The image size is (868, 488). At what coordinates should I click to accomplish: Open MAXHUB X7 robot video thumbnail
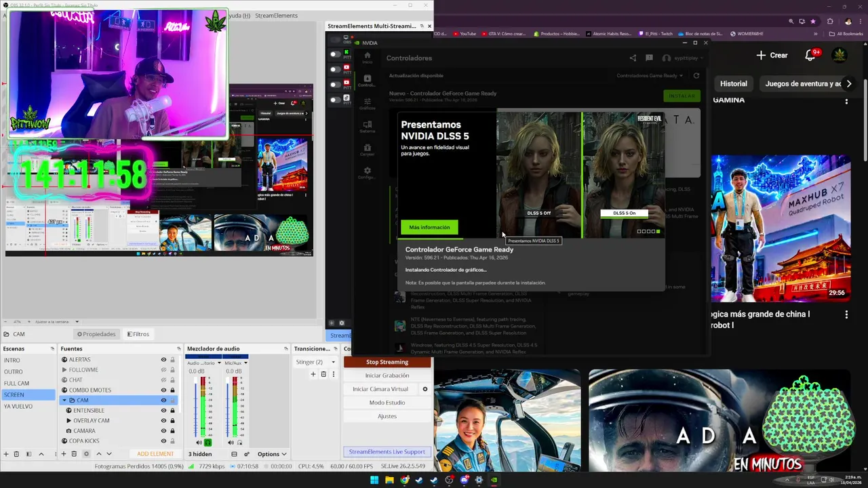point(781,228)
